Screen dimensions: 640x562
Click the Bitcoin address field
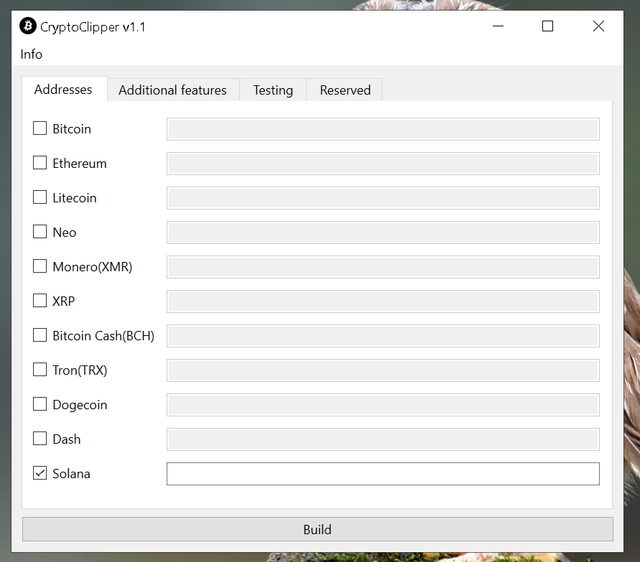tap(383, 129)
